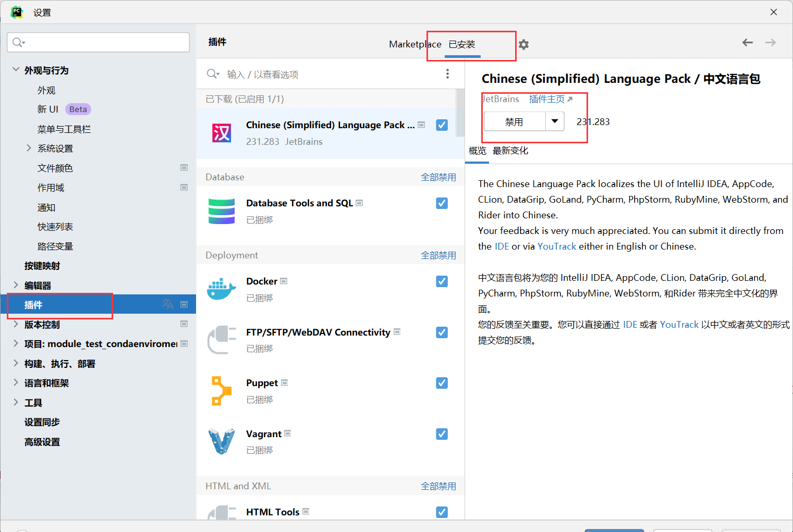
Task: Focus the settings search input field
Action: (x=98, y=42)
